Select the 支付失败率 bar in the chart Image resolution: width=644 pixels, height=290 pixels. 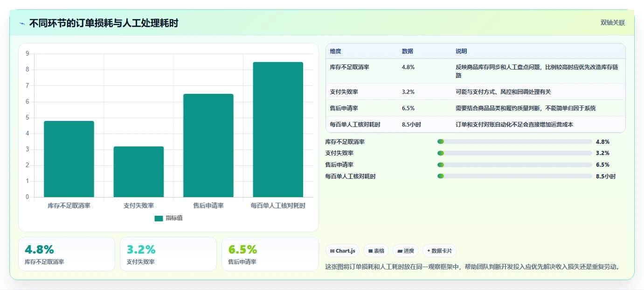pos(138,172)
